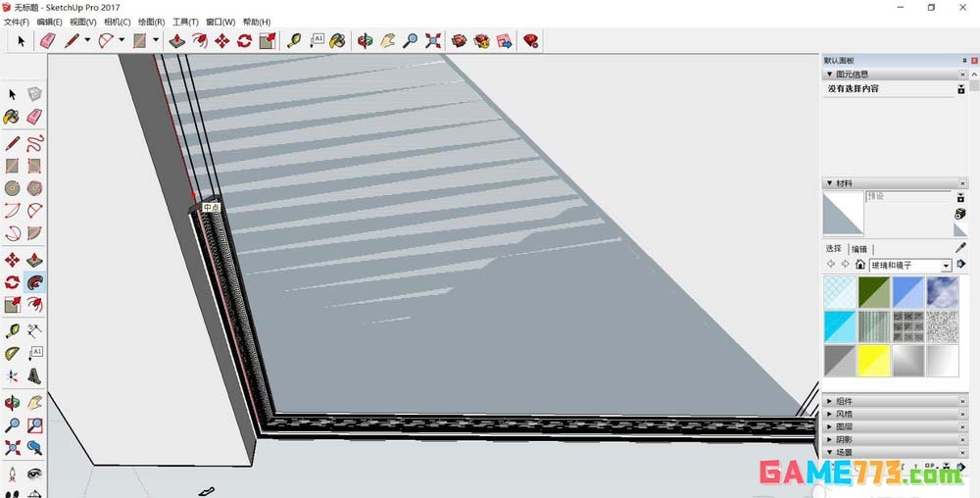Open the shape tool dropdown arrow
The image size is (980, 498).
point(156,40)
